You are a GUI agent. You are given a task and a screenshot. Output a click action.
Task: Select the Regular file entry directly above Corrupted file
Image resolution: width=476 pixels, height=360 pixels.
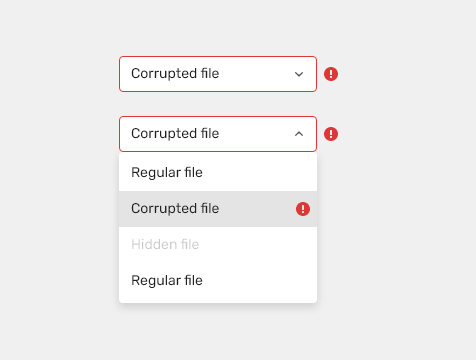click(x=218, y=173)
